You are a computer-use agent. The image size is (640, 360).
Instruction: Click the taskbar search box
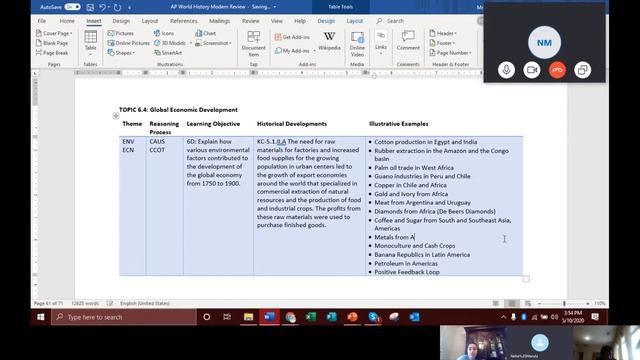tap(124, 317)
